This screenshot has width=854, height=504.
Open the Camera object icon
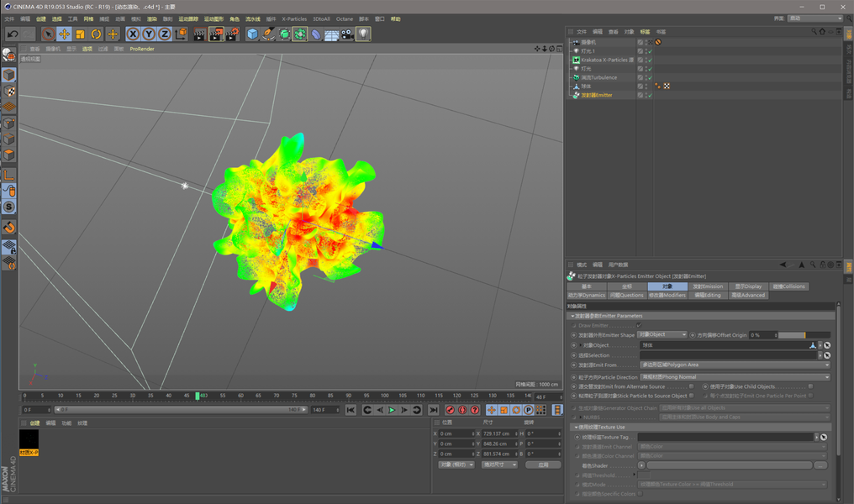coord(347,34)
